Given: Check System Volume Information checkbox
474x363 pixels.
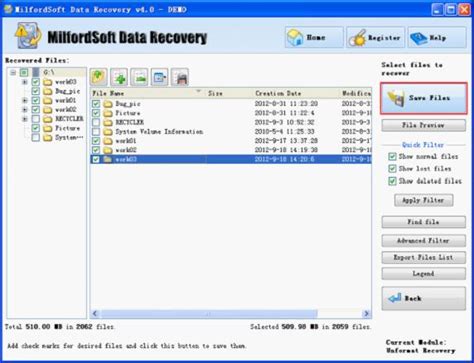Looking at the screenshot, I should click(x=96, y=132).
